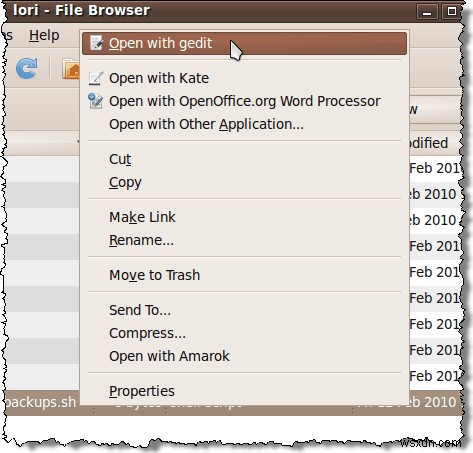Select Open with Other Application...
473x453 pixels.
(x=244, y=124)
